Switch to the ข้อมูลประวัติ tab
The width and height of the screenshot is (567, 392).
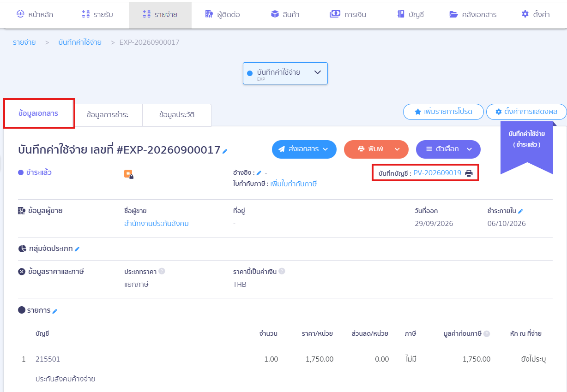177,115
